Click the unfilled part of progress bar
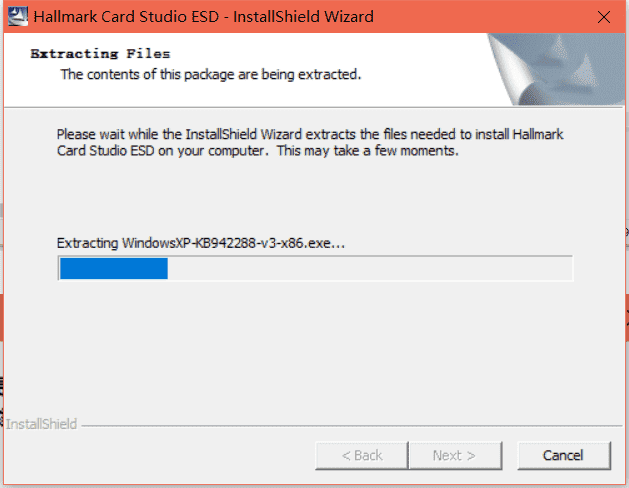This screenshot has height=488, width=629. [370, 268]
